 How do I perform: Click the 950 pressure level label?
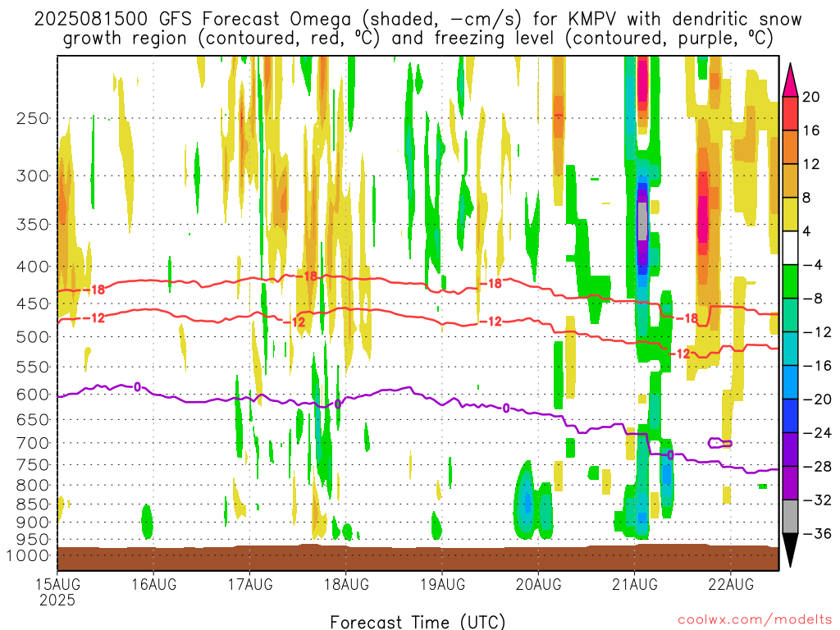click(33, 540)
